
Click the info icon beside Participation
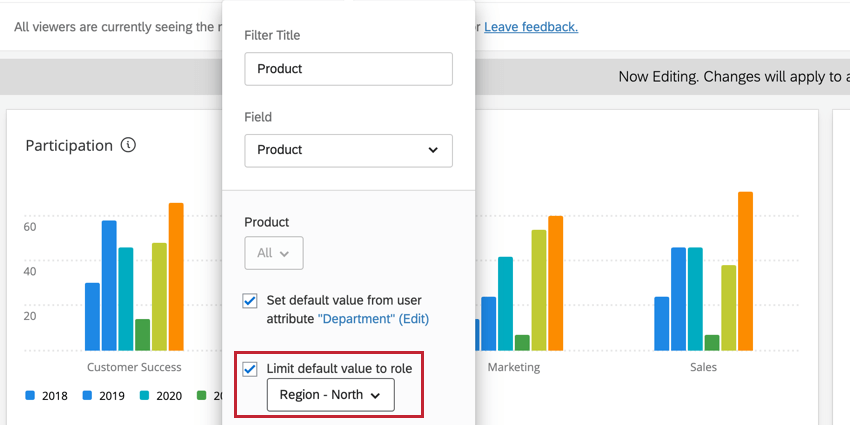tap(128, 145)
